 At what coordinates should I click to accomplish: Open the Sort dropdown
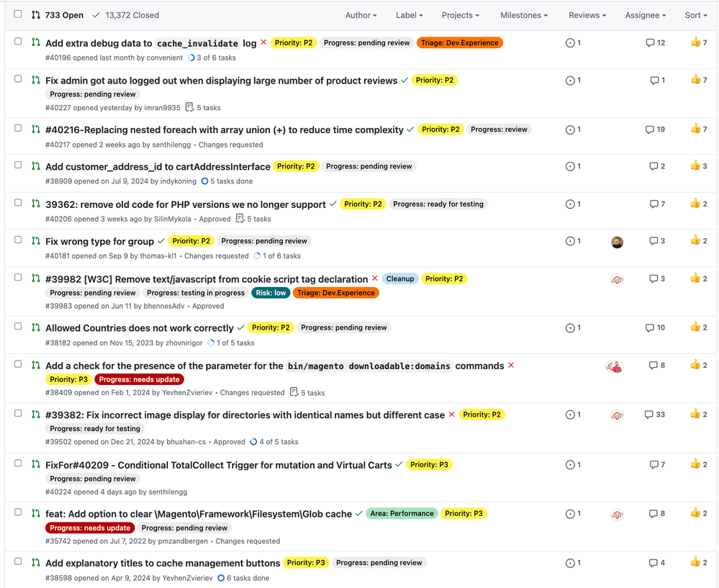tap(696, 15)
